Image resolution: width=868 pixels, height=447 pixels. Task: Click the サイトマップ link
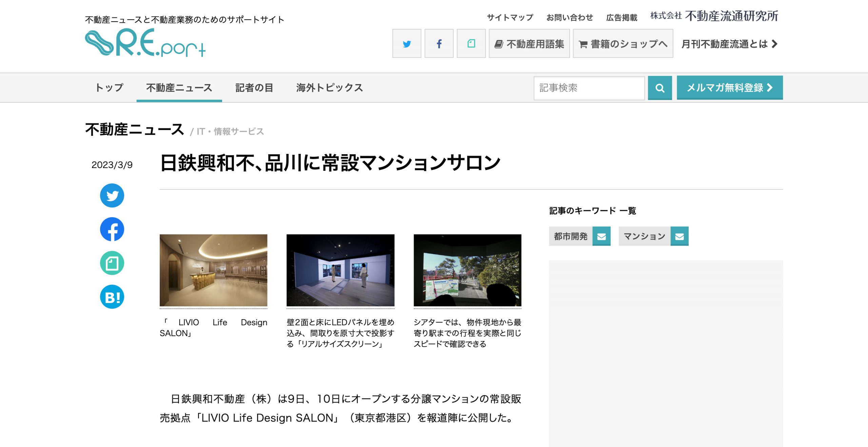click(510, 17)
